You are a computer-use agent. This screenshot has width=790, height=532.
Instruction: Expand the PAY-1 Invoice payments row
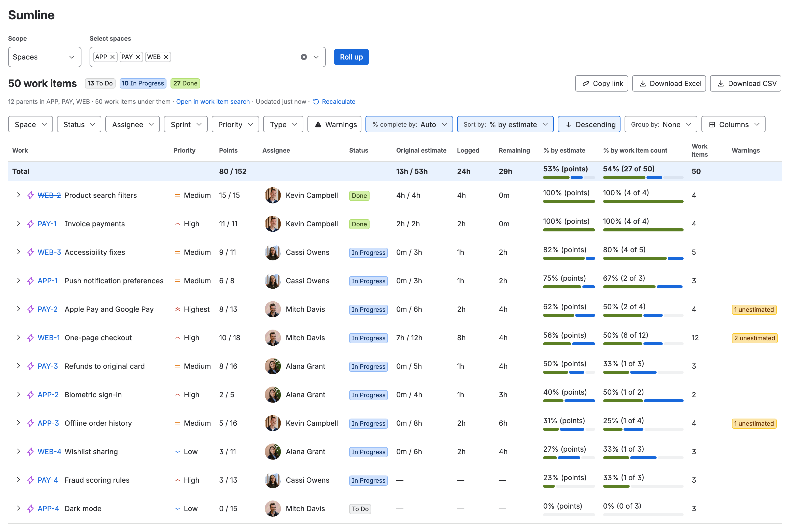point(18,224)
